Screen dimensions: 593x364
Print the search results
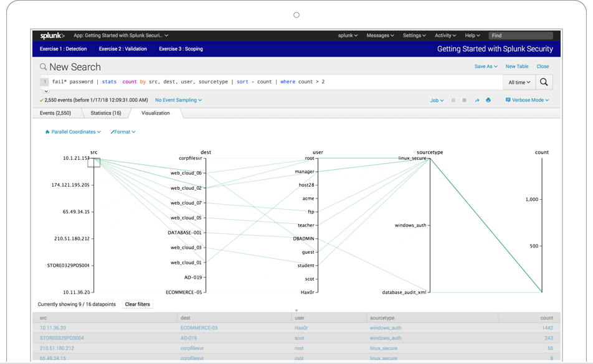(488, 100)
